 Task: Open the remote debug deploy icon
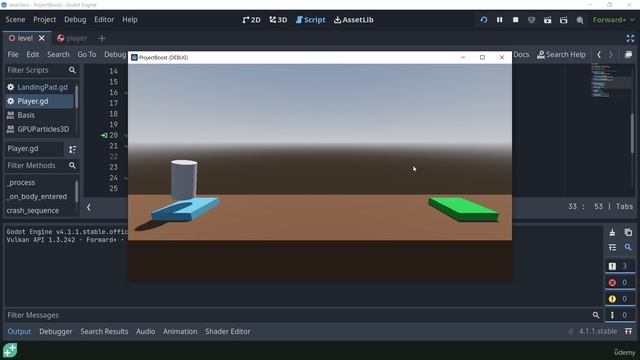(531, 20)
